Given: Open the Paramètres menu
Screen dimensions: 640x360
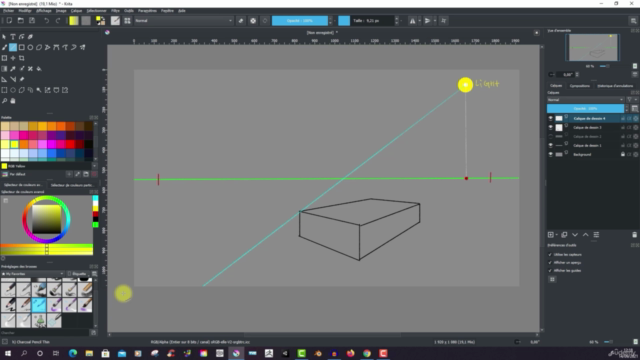Looking at the screenshot, I should [147, 11].
